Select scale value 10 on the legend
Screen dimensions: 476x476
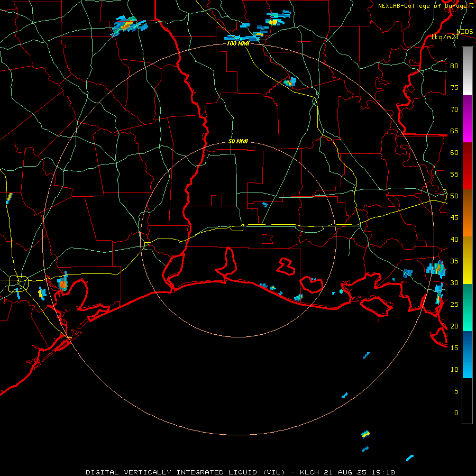(454, 370)
